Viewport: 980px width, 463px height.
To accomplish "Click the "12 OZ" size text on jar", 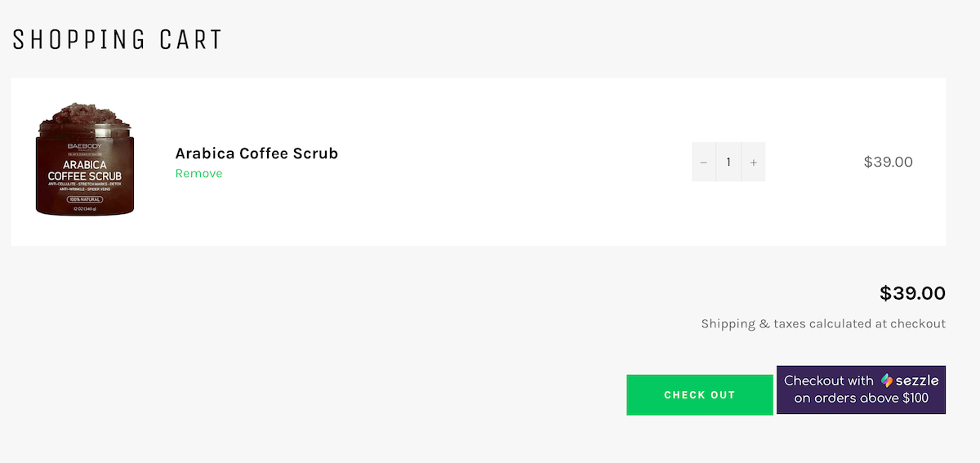I will (84, 210).
